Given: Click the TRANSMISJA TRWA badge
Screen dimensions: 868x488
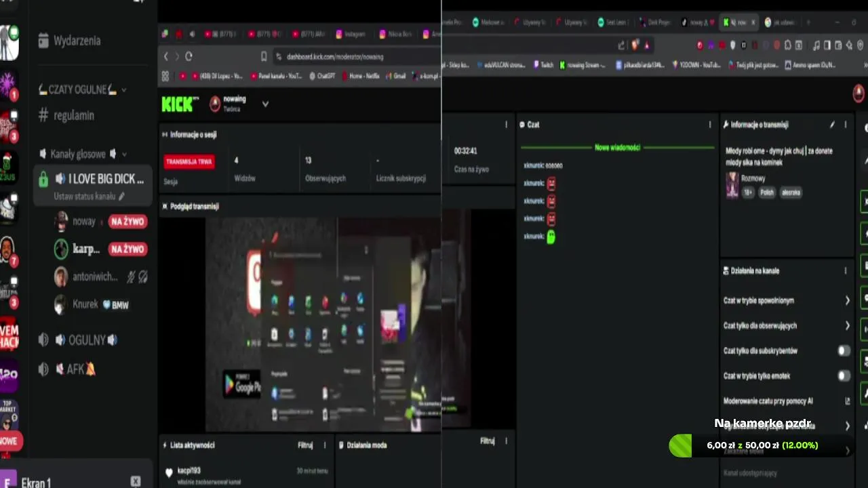Looking at the screenshot, I should pos(189,162).
